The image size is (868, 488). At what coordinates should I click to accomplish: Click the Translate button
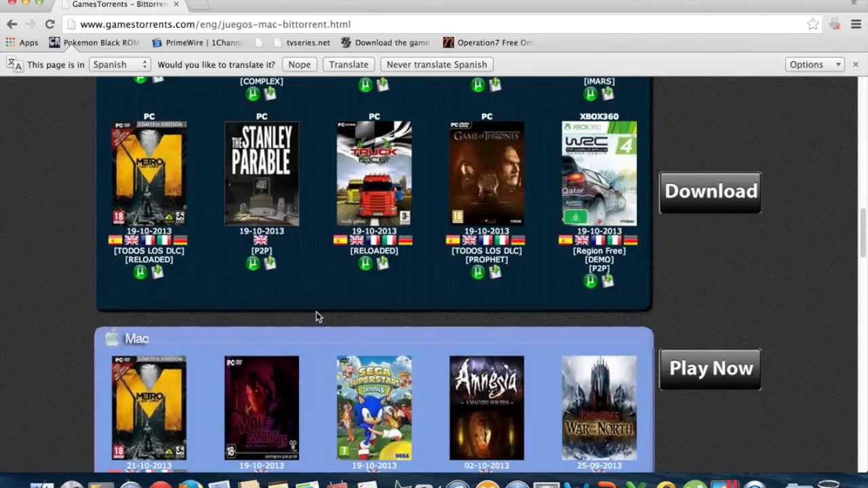349,64
